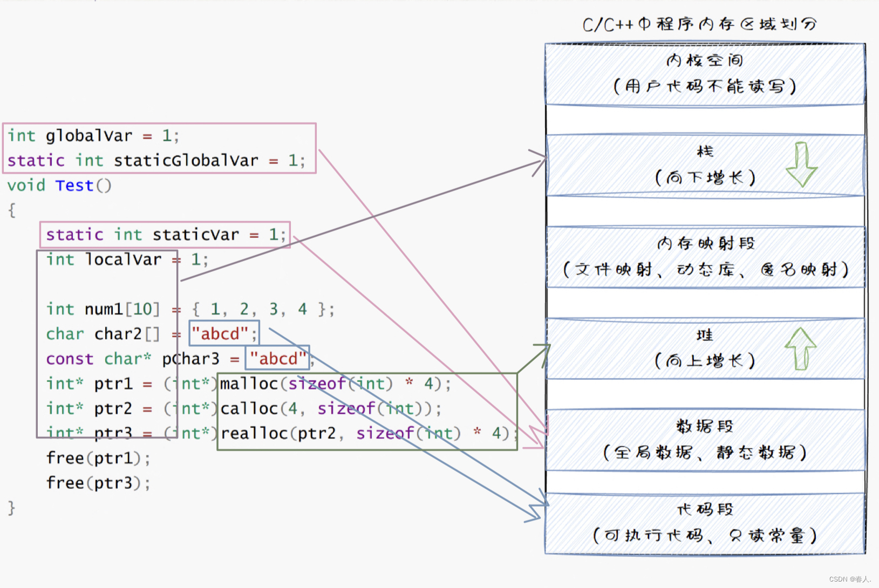Click the declaration "const char* pChar3"

(133, 359)
